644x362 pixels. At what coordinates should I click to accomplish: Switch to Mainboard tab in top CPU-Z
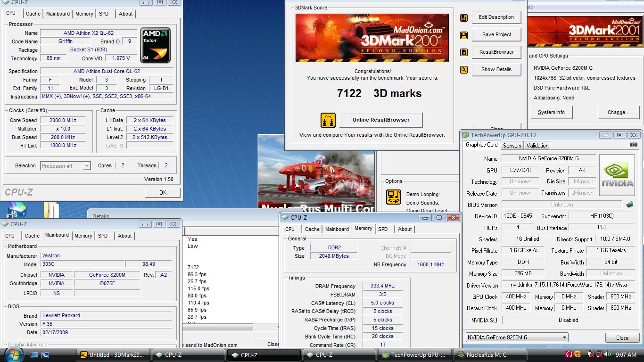pyautogui.click(x=58, y=14)
